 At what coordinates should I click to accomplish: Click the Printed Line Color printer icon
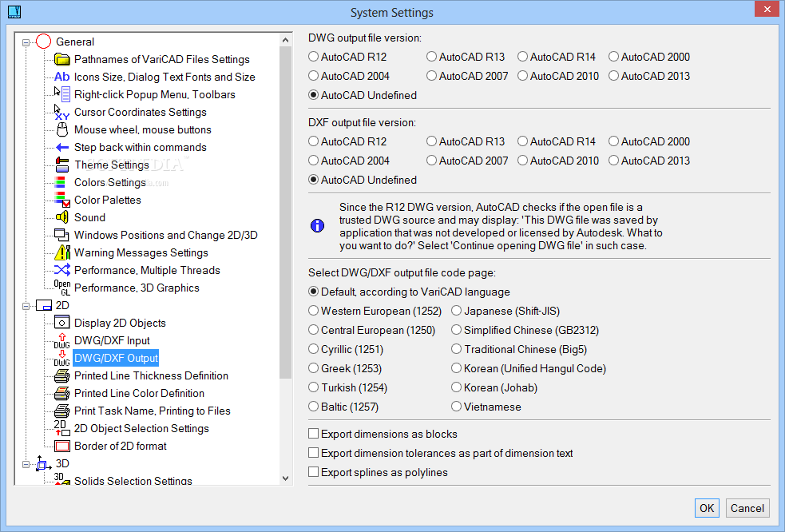click(x=62, y=393)
